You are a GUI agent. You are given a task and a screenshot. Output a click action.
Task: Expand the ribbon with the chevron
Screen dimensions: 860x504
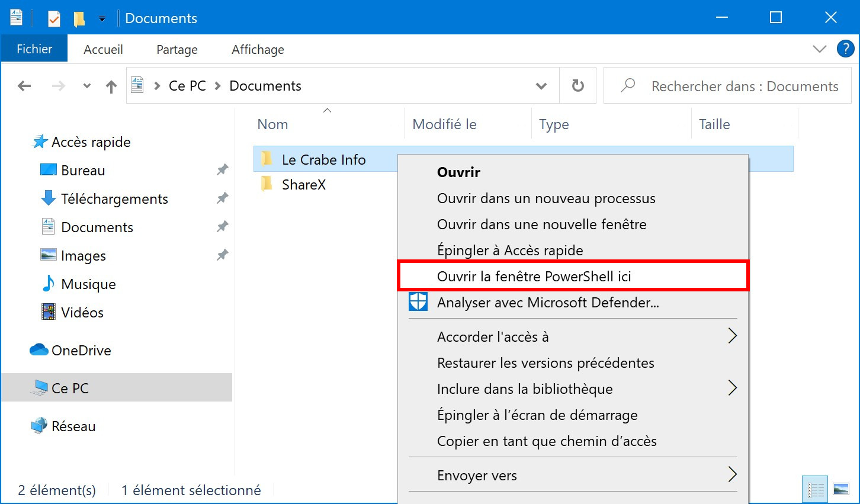[820, 49]
